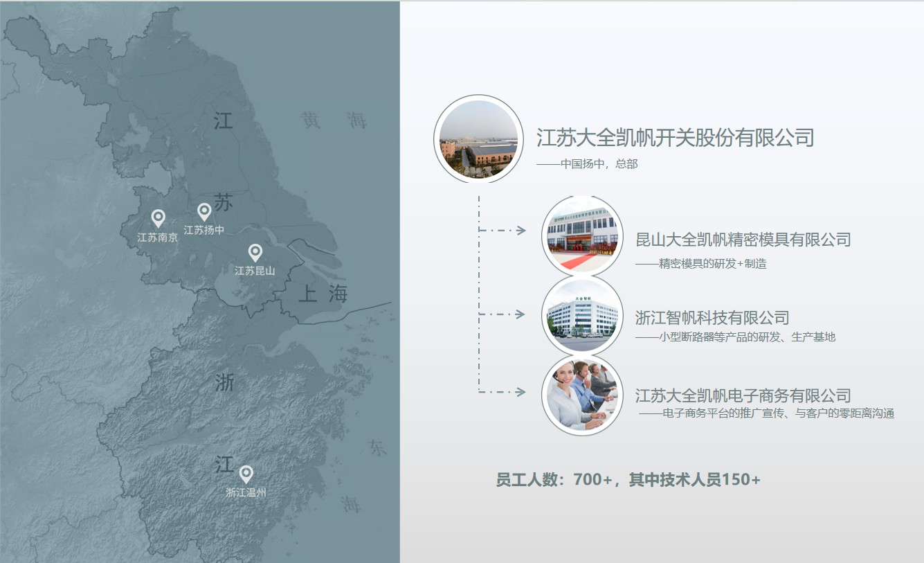Click the map pin above 江苏昆山
This screenshot has width=924, height=563.
tap(255, 253)
